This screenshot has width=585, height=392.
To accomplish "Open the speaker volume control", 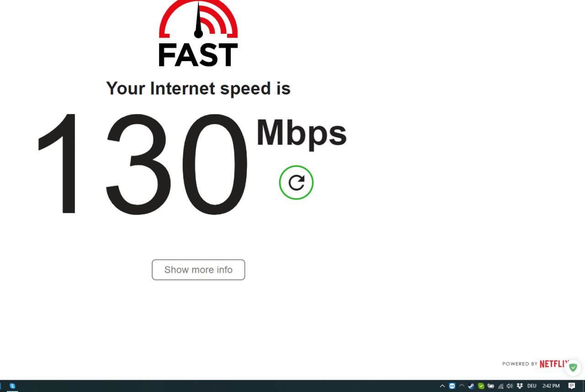I will 510,386.
